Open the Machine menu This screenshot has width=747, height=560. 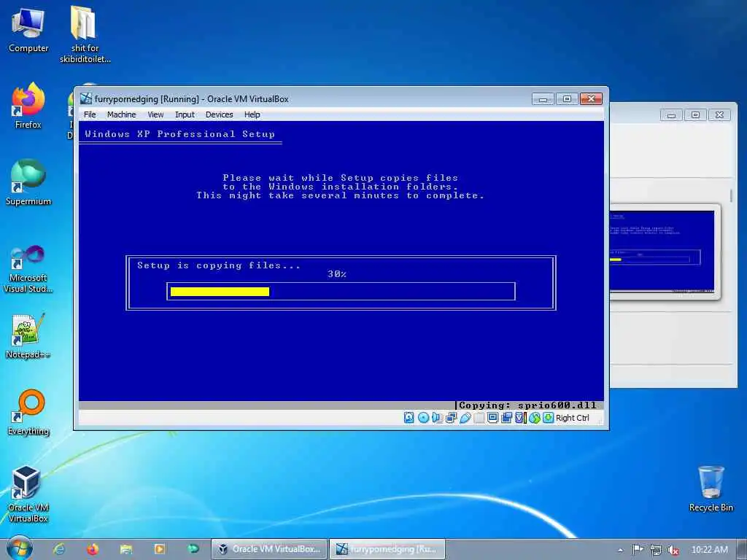122,114
